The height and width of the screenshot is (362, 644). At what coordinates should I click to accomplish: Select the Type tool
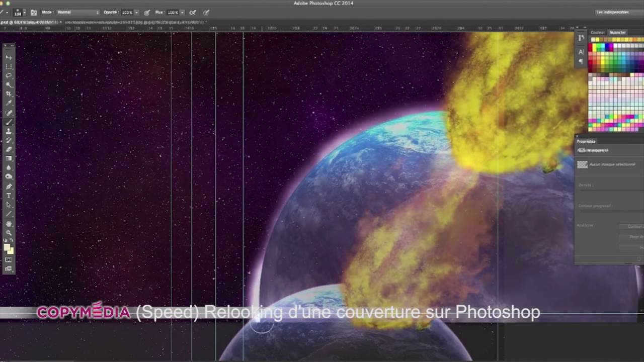9,196
